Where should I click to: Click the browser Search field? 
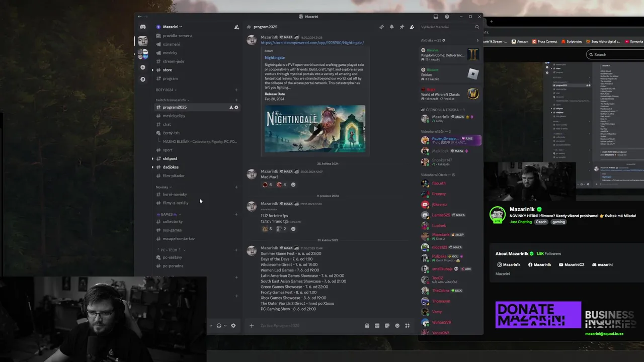tap(616, 54)
